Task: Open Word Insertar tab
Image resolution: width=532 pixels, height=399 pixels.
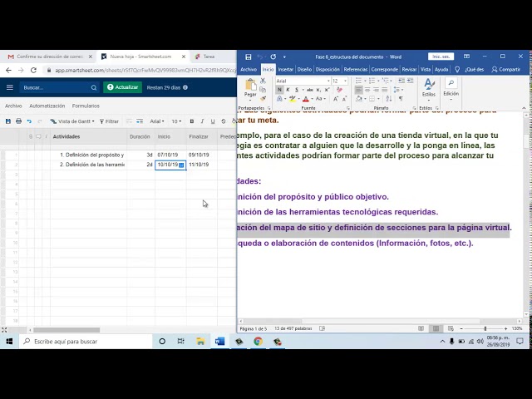Action: [285, 70]
